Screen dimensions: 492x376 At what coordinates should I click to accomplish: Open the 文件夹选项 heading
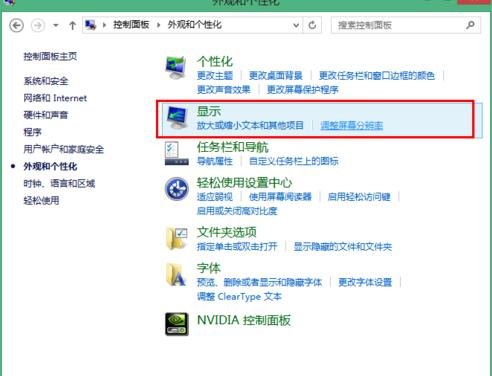tap(227, 232)
